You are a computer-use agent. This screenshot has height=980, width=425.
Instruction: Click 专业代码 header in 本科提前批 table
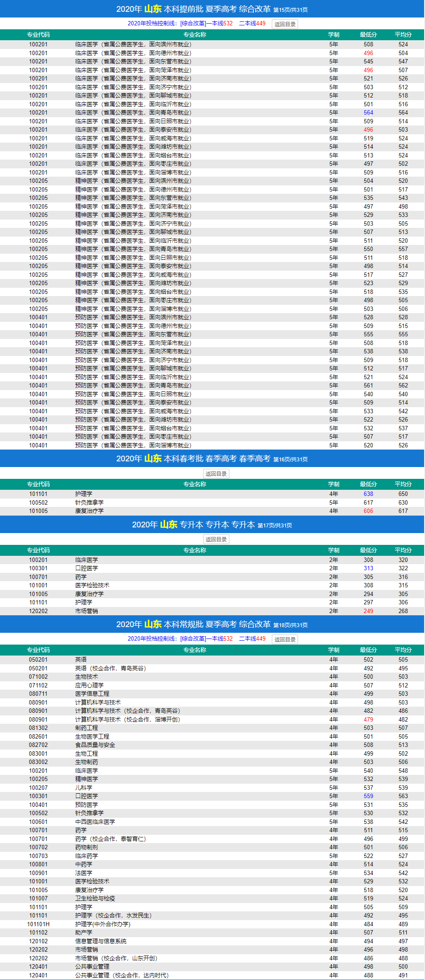39,35
